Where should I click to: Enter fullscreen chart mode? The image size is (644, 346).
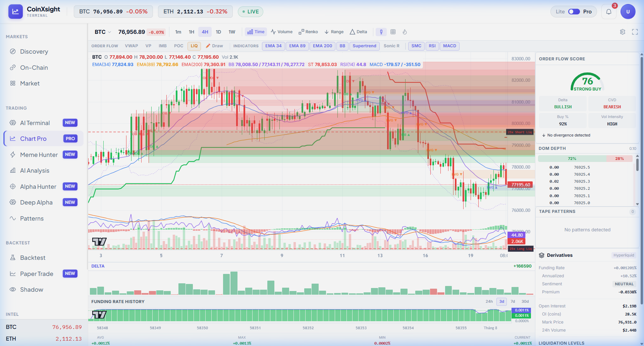[x=635, y=32]
